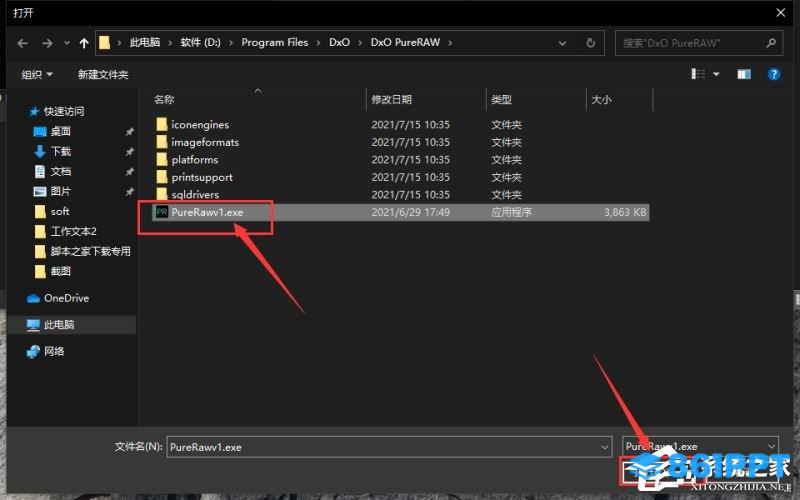The height and width of the screenshot is (500, 800).
Task: Open view options dropdown arrow
Action: 716,74
